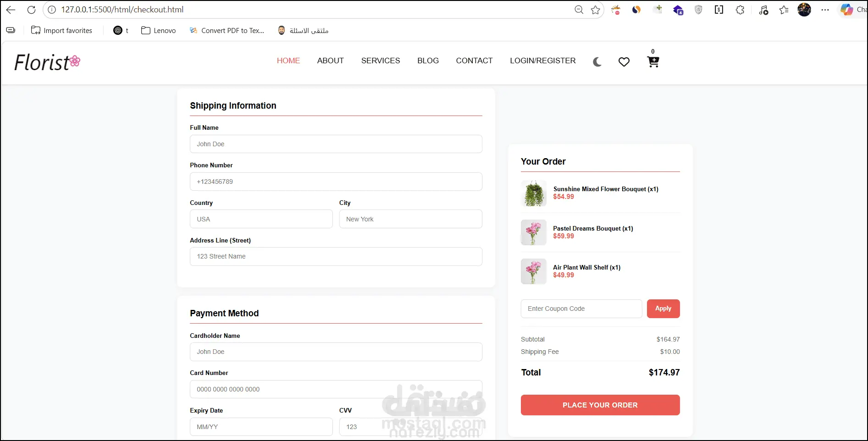Screen dimensions: 868x441
Task: Apply the coupon code
Action: pos(663,309)
